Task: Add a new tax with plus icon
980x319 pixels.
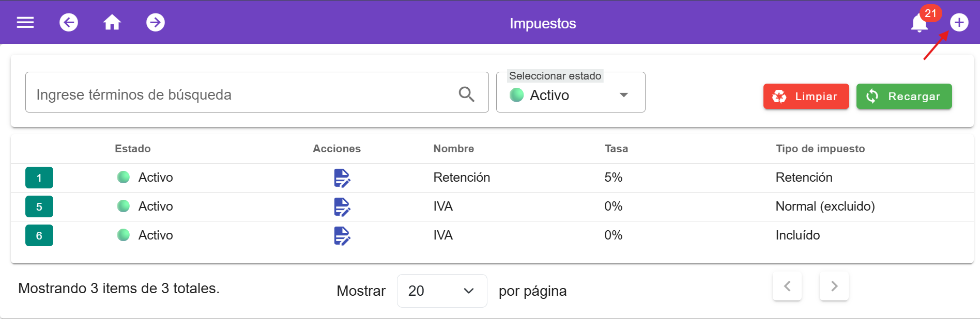Action: click(959, 22)
